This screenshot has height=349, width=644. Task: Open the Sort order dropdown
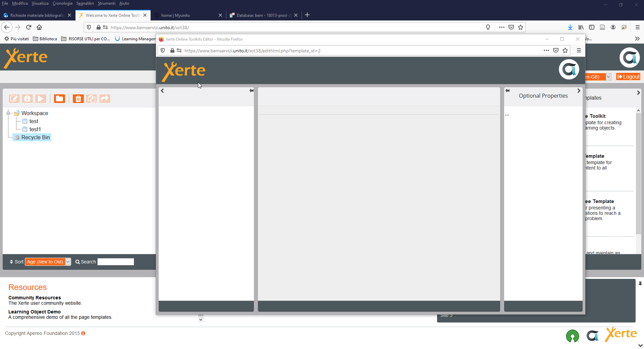point(48,262)
